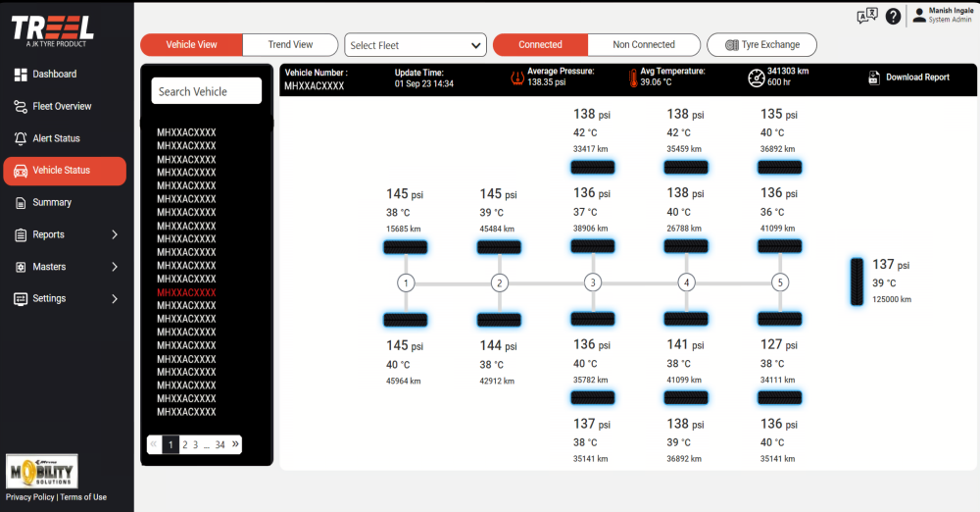Click the Download Report icon
The height and width of the screenshot is (512, 980).
click(873, 77)
